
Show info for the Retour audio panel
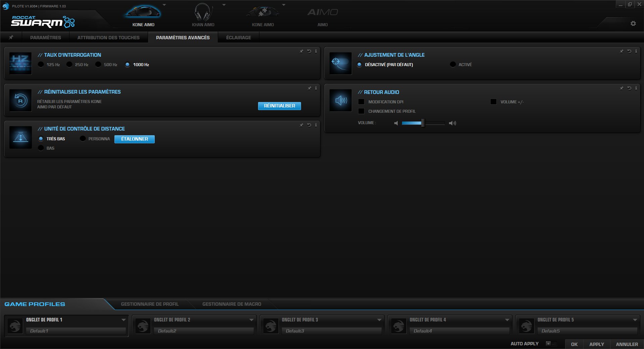click(x=636, y=88)
